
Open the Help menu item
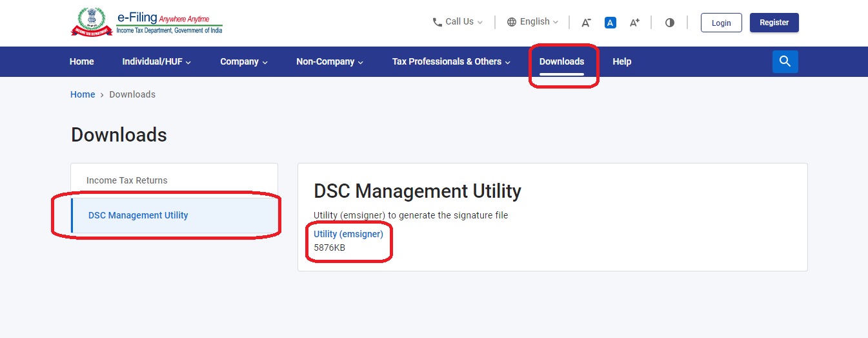(621, 61)
